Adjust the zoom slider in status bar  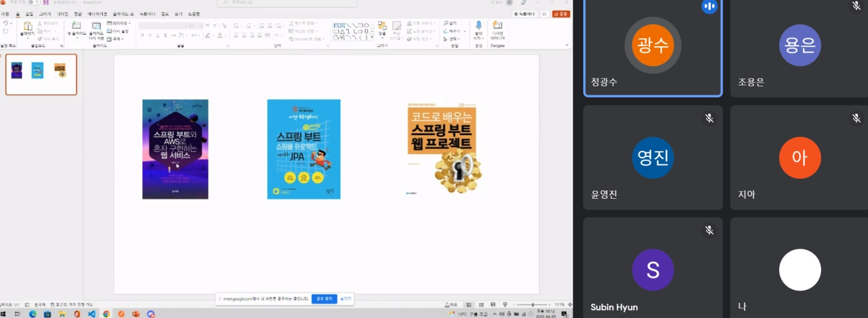click(533, 305)
